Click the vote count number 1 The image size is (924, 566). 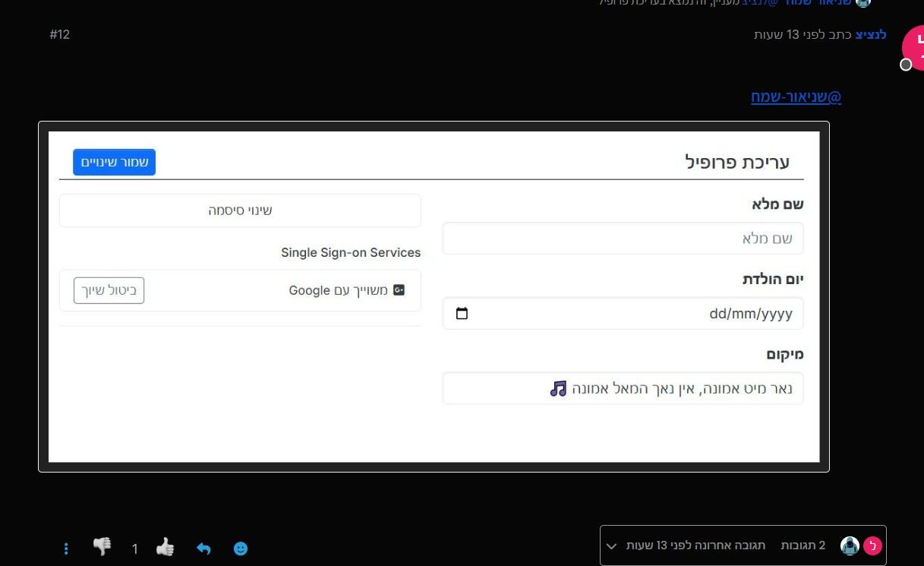pyautogui.click(x=135, y=549)
